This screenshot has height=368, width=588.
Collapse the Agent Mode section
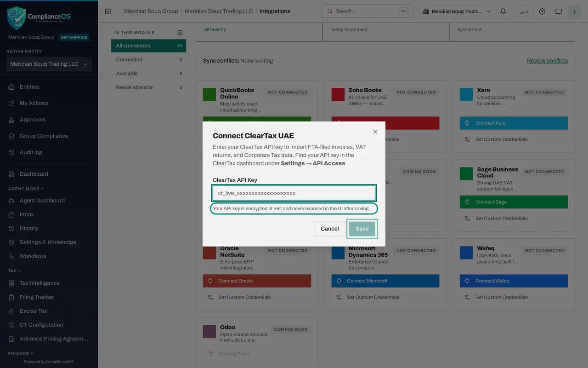coord(26,189)
